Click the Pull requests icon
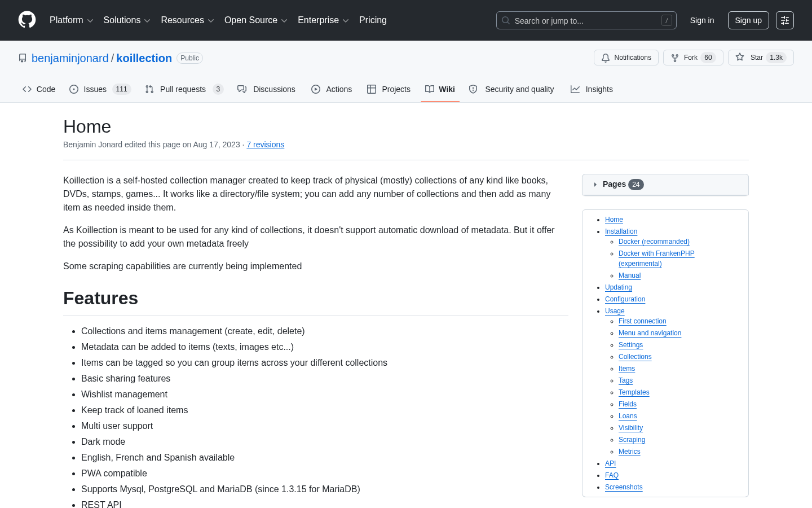 [x=149, y=89]
